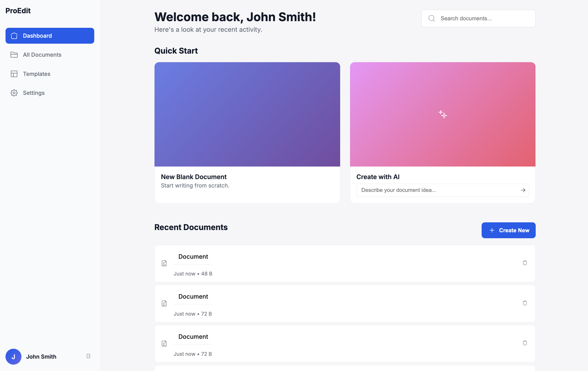The height and width of the screenshot is (371, 588).
Task: Click the search magnifier icon
Action: pyautogui.click(x=432, y=19)
